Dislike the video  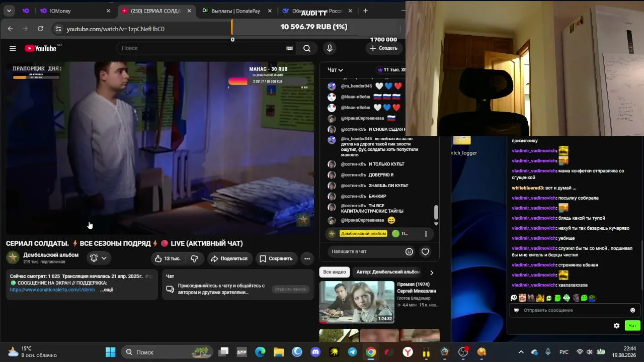tap(194, 258)
